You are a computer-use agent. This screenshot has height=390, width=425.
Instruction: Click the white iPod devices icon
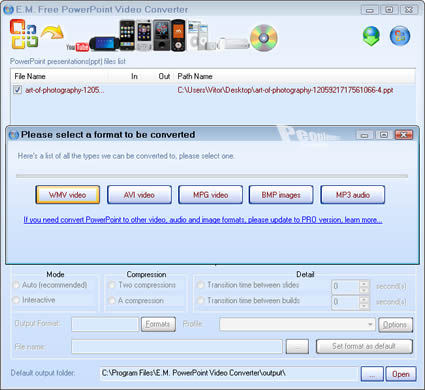pyautogui.click(x=198, y=35)
